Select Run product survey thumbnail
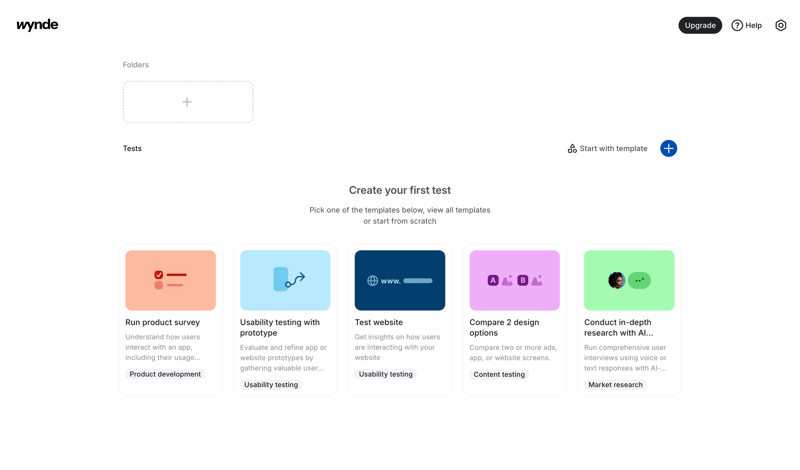 coord(170,280)
